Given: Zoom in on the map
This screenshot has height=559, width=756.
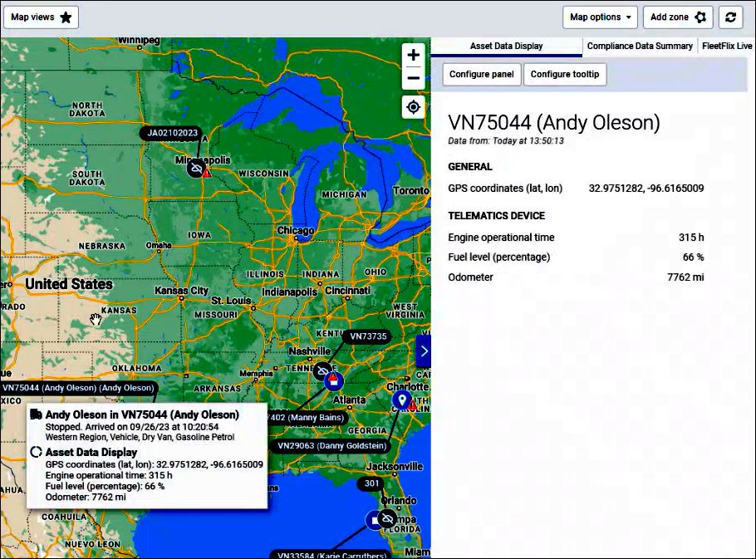Looking at the screenshot, I should click(x=413, y=55).
